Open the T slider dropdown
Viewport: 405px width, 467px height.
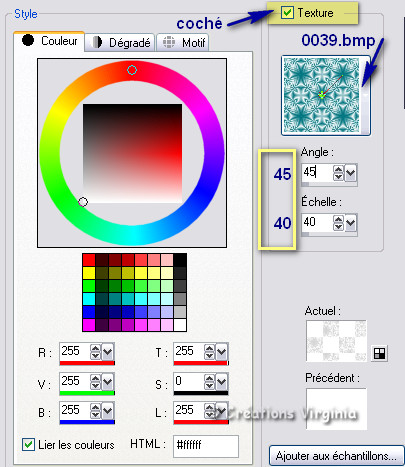222,352
